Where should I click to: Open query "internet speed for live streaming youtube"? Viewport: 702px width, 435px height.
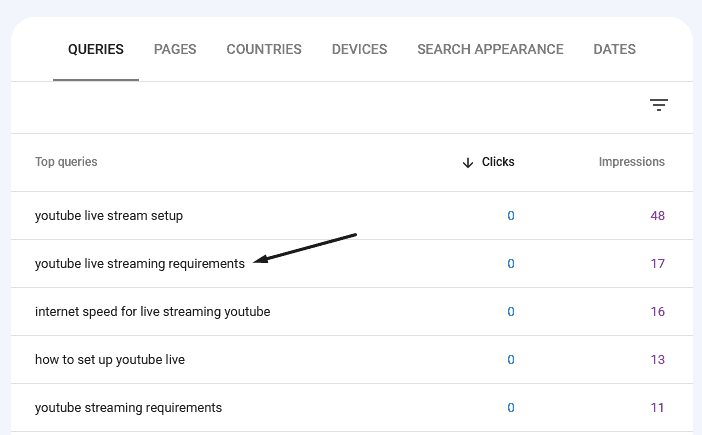point(153,311)
